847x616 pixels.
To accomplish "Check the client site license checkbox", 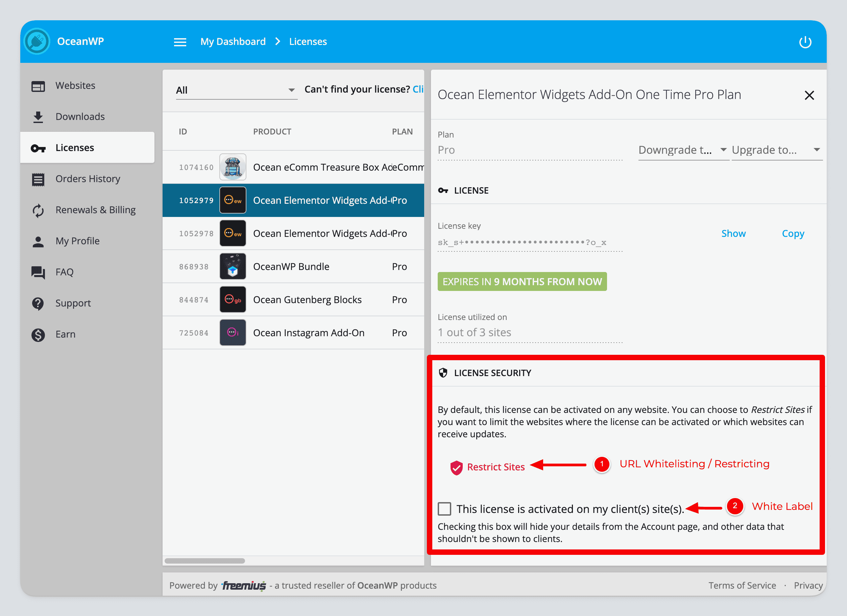I will [444, 509].
